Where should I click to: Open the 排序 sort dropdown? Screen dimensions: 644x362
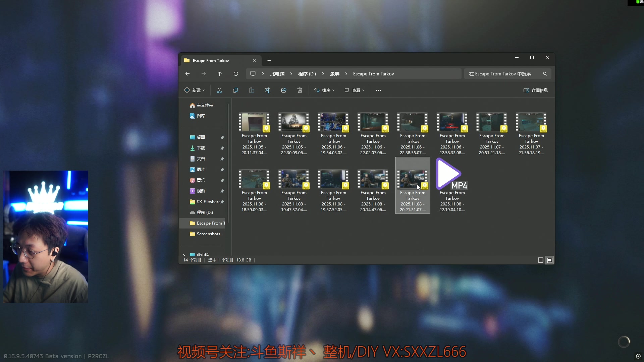(x=324, y=90)
